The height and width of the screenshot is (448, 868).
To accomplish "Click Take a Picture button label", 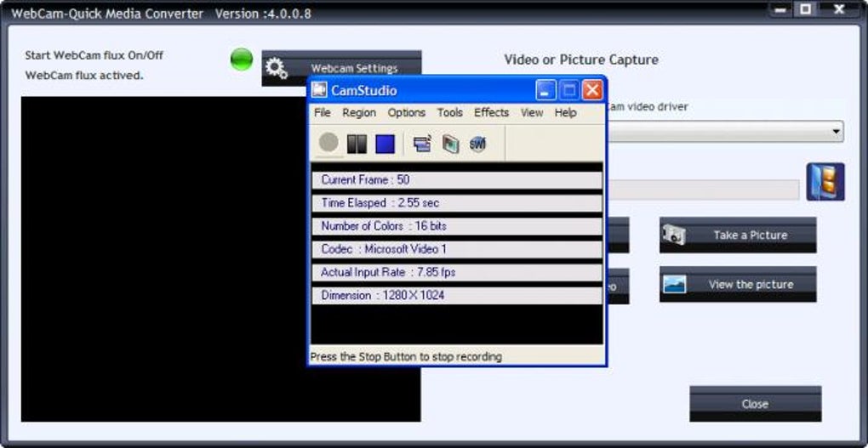I will pyautogui.click(x=750, y=235).
